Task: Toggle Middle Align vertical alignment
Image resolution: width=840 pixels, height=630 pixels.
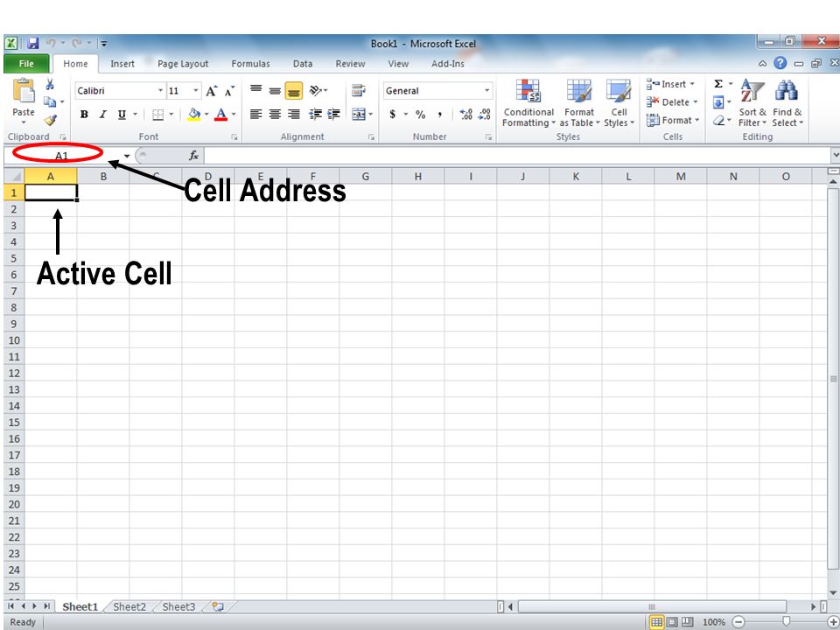Action: click(275, 90)
